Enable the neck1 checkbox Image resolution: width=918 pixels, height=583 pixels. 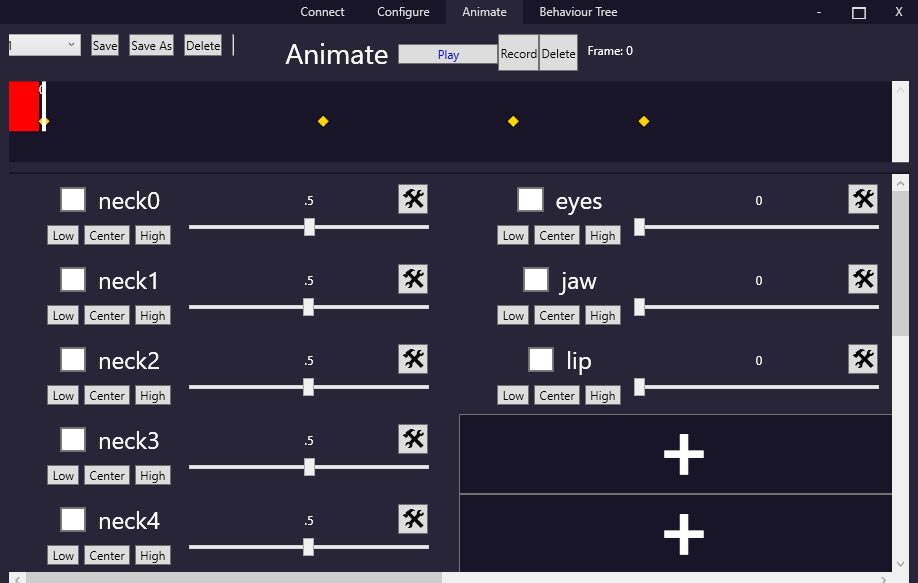click(73, 279)
